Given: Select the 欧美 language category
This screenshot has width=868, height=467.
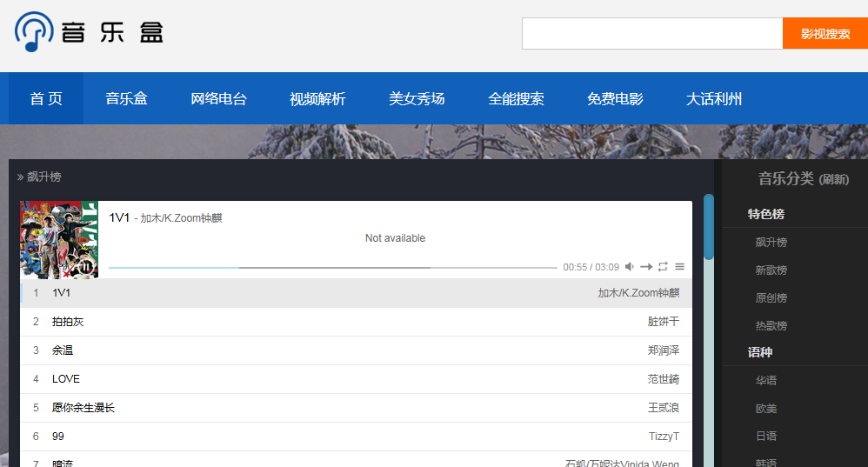Looking at the screenshot, I should click(x=766, y=409).
